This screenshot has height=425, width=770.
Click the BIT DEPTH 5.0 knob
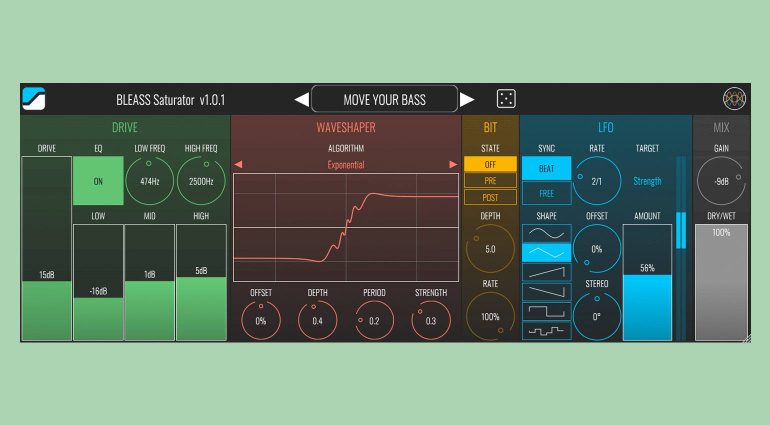coord(490,249)
